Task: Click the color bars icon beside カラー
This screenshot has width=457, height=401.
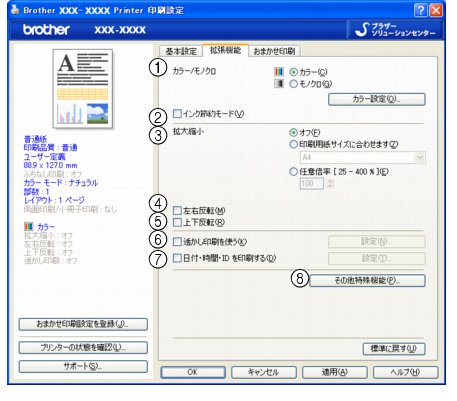Action: tap(279, 72)
